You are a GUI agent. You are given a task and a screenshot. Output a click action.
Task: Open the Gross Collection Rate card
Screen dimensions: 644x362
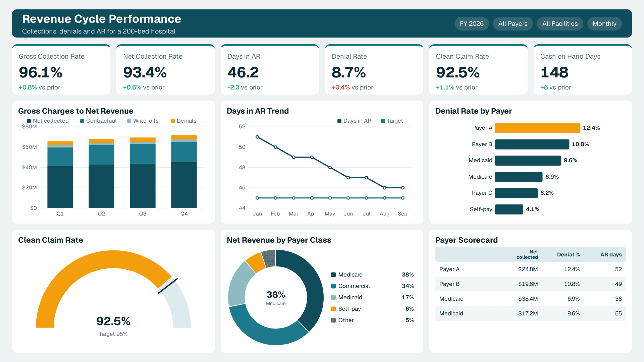point(61,69)
